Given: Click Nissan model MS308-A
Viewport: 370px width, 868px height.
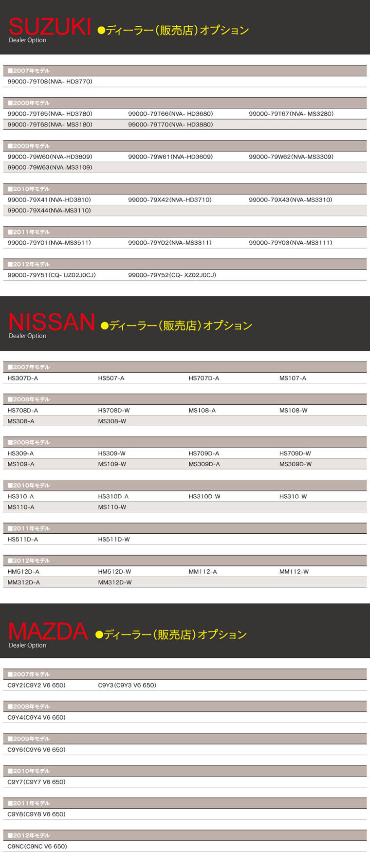Looking at the screenshot, I should (x=21, y=421).
